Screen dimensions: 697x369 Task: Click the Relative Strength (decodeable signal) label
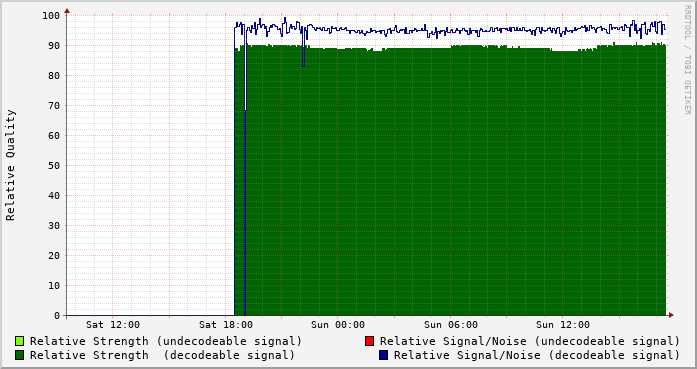tap(162, 355)
